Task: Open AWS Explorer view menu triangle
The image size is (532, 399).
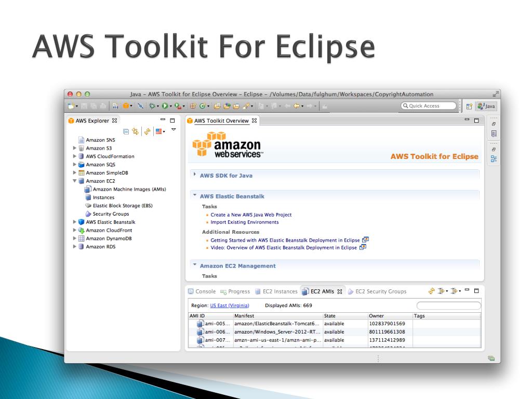Action: (174, 129)
